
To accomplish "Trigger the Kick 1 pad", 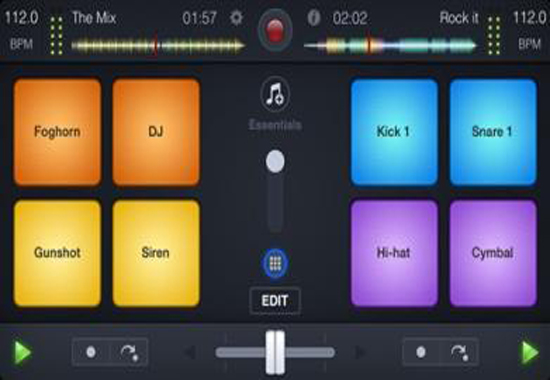I will (x=394, y=132).
